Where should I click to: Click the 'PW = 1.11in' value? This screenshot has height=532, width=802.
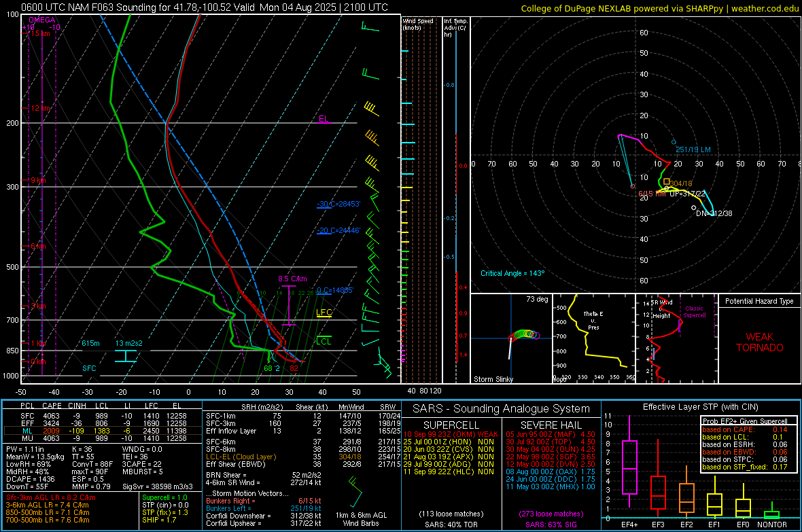tap(25, 449)
